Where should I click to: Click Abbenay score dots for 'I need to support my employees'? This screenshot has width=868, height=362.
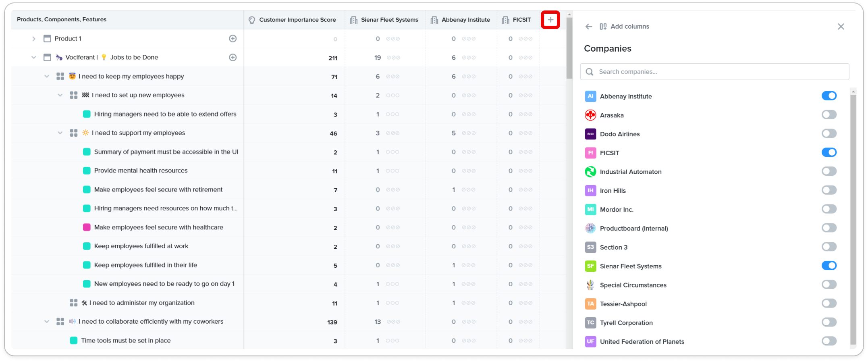(469, 133)
